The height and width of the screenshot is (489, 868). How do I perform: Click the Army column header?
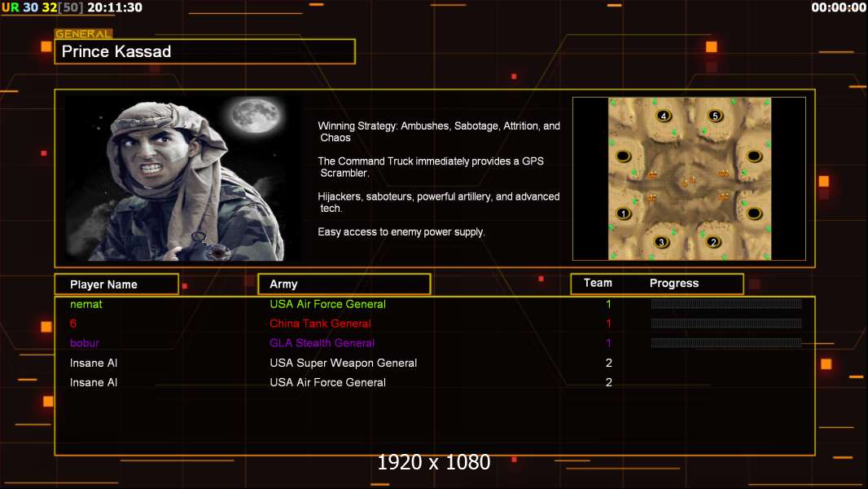point(344,284)
